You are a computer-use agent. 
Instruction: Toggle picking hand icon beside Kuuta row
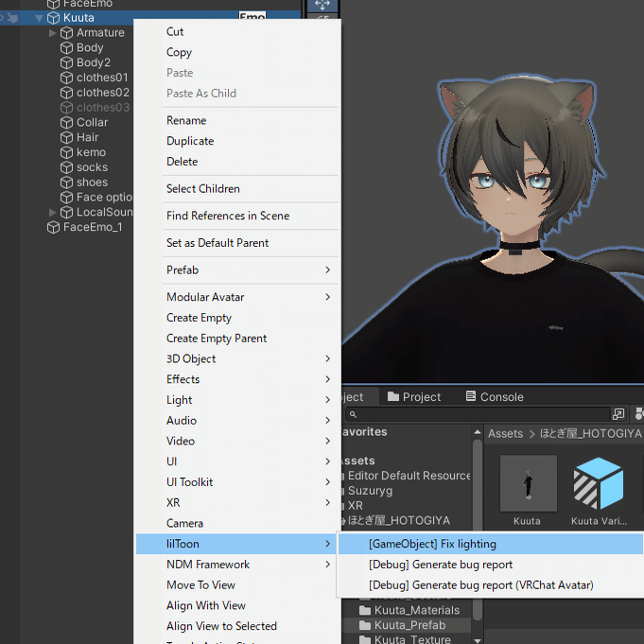click(12, 18)
